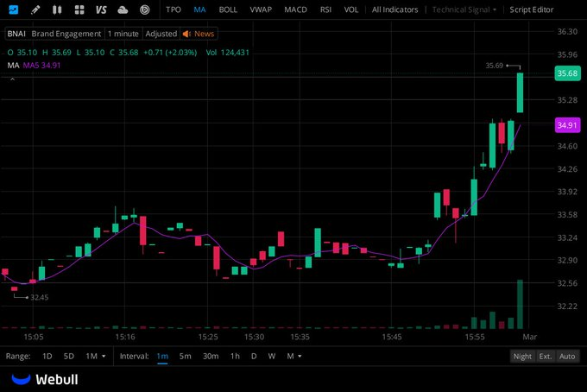The height and width of the screenshot is (392, 587).
Task: Click the orange News megaphone icon
Action: point(186,34)
